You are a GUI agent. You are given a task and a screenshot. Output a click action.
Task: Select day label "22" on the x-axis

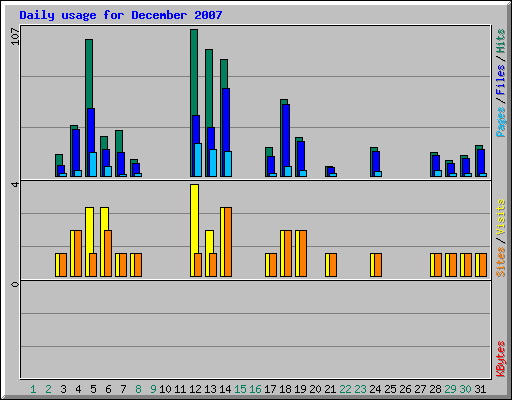(x=345, y=389)
